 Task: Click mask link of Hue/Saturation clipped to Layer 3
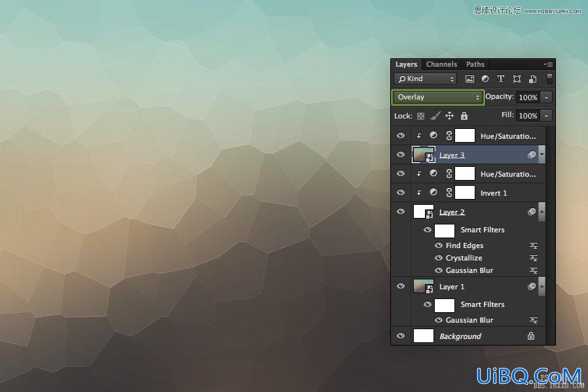click(x=449, y=135)
